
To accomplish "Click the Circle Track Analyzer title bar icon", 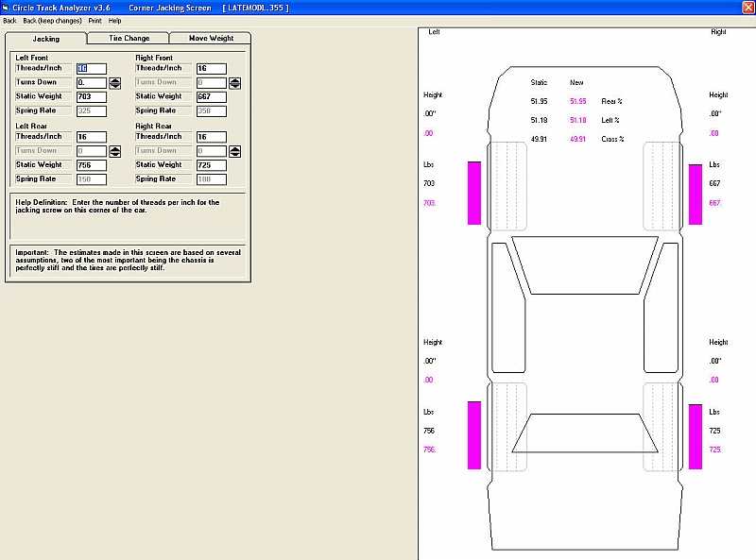I will pyautogui.click(x=6, y=7).
